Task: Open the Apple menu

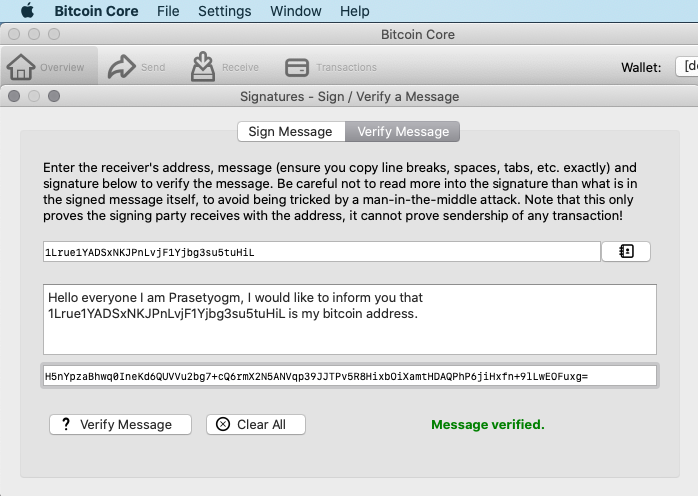Action: click(27, 11)
